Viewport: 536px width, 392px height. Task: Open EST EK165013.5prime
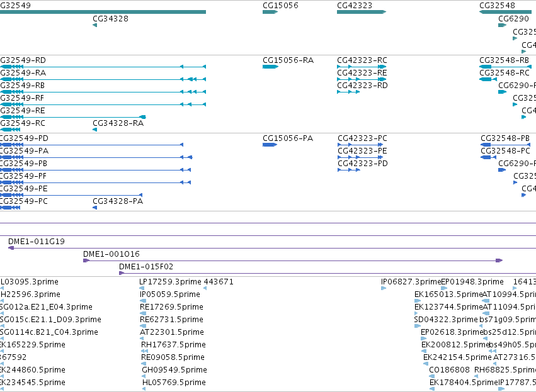click(448, 294)
